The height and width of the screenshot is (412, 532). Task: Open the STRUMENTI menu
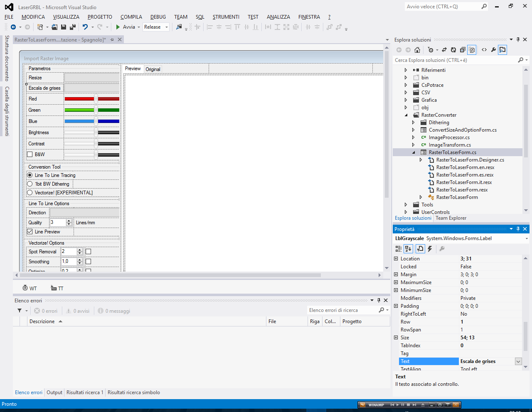coord(226,17)
